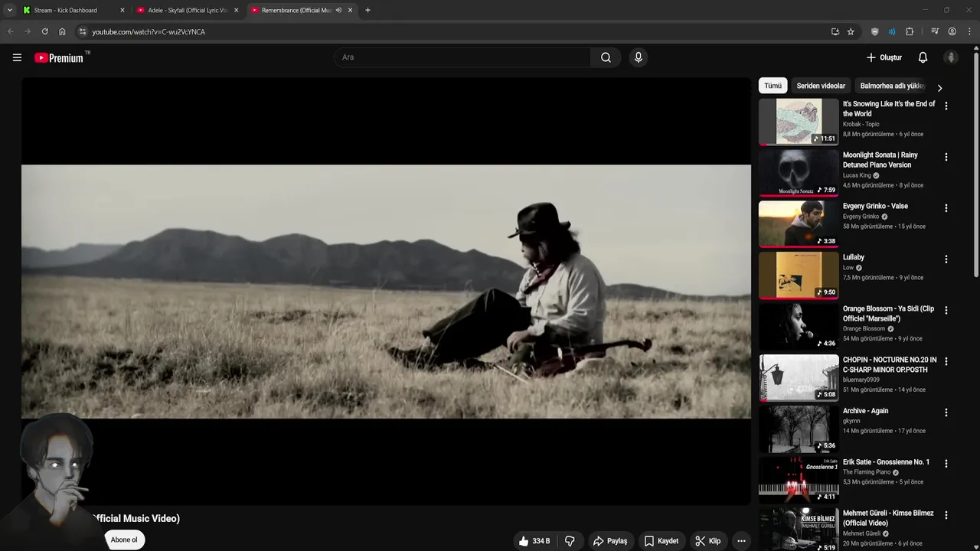Open the YouTube guide hamburger menu
980x551 pixels.
coord(17,57)
